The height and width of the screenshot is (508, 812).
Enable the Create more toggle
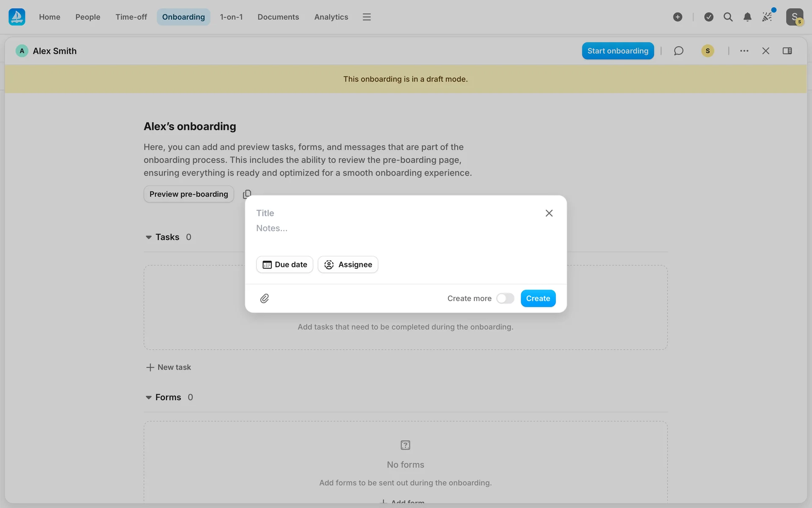coord(505,298)
